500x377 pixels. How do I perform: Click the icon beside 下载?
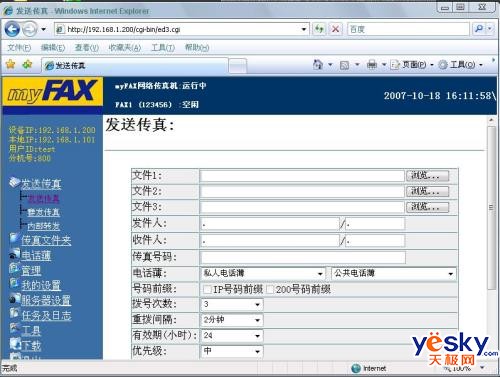(15, 343)
